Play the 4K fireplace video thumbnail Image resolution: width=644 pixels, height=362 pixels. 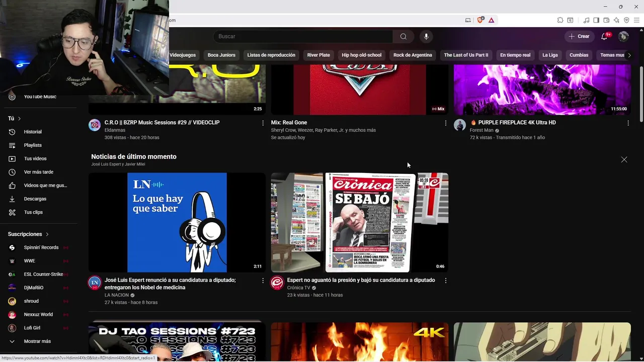pos(360,342)
